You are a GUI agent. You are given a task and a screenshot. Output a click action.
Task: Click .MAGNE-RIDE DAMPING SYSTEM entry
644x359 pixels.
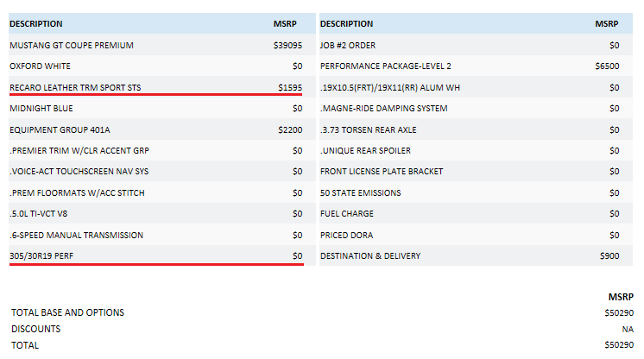tap(384, 109)
